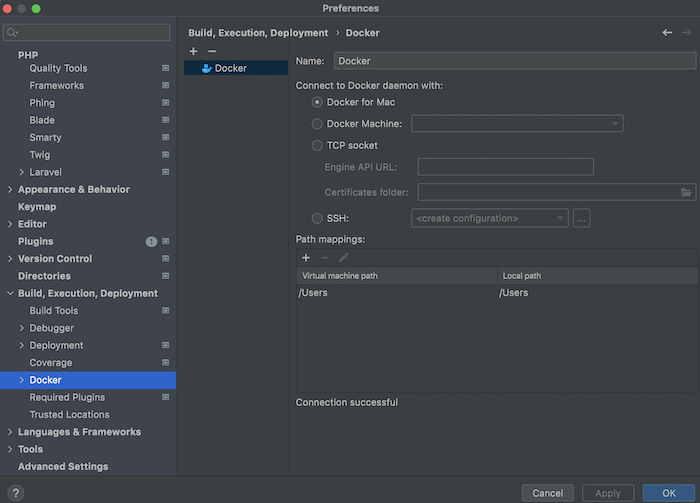Go forward using the right arrow
700x503 pixels.
tap(686, 33)
